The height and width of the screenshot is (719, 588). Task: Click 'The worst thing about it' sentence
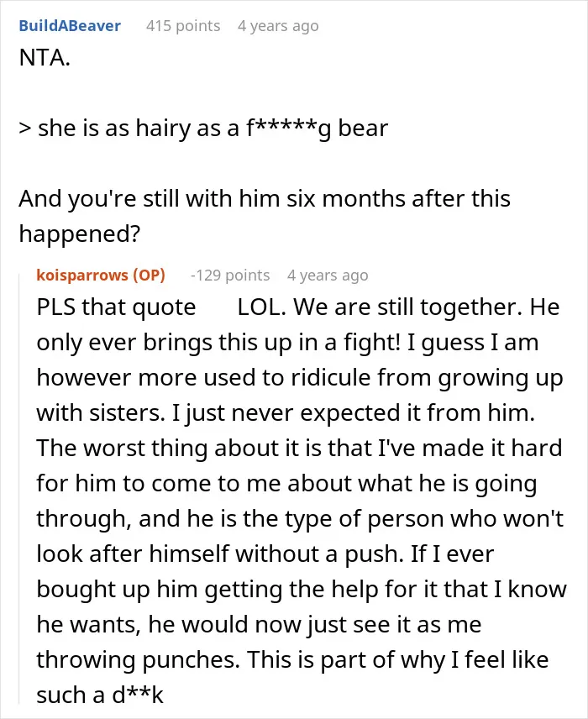(300, 448)
